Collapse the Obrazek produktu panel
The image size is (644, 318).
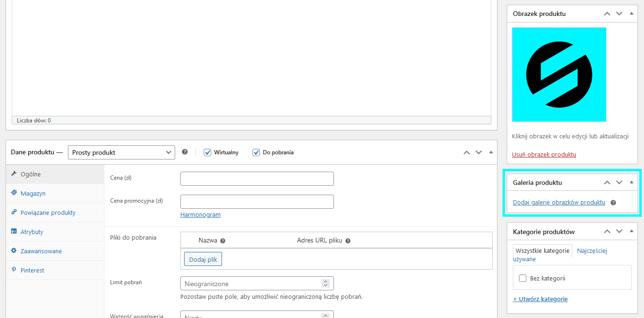point(630,14)
